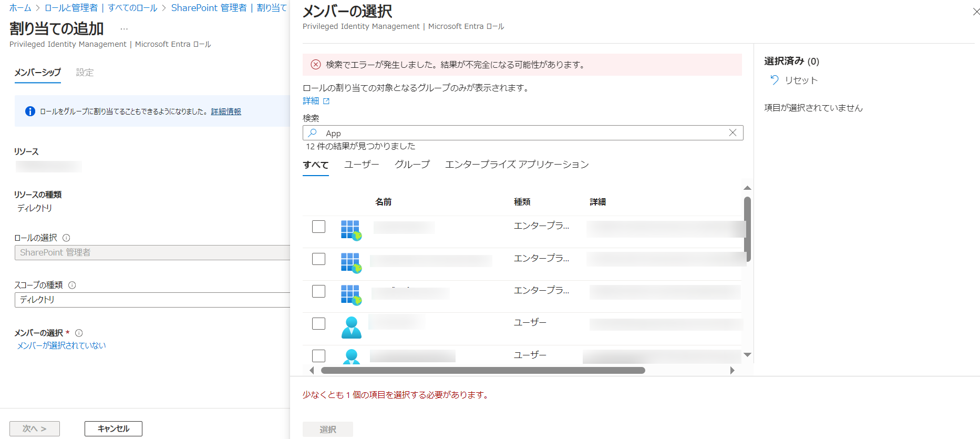This screenshot has height=439, width=980.
Task: Click the second enterprise application icon
Action: (x=351, y=263)
